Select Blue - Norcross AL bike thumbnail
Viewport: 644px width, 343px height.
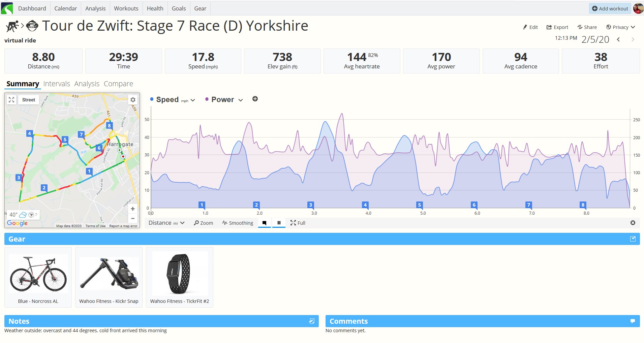(x=38, y=277)
